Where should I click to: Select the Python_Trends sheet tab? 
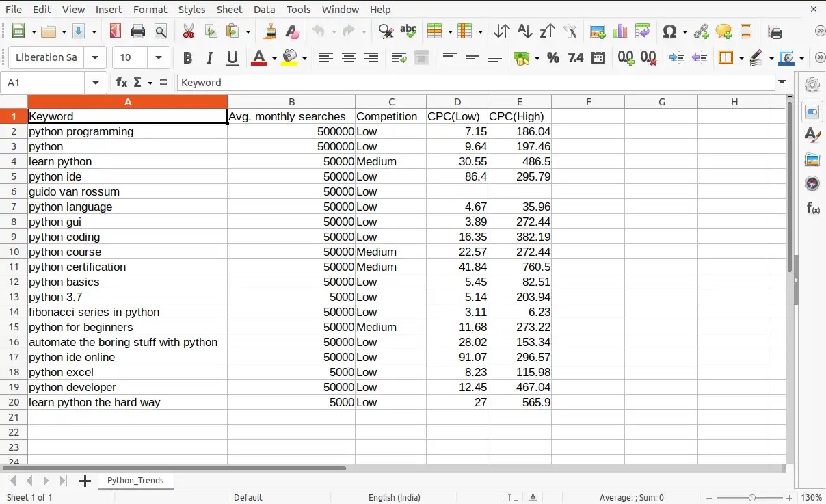click(x=135, y=481)
